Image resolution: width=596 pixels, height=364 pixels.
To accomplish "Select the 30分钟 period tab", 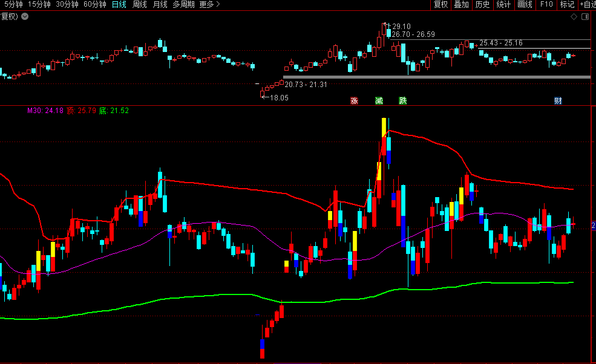I will pyautogui.click(x=67, y=5).
